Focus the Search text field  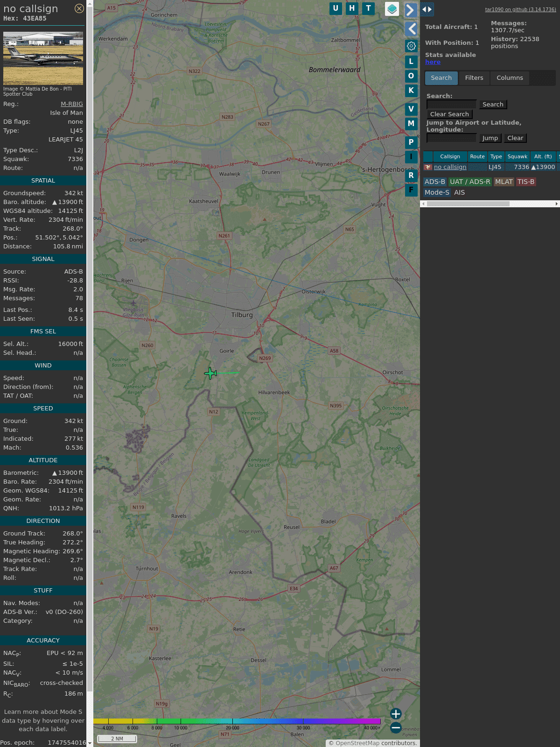451,105
